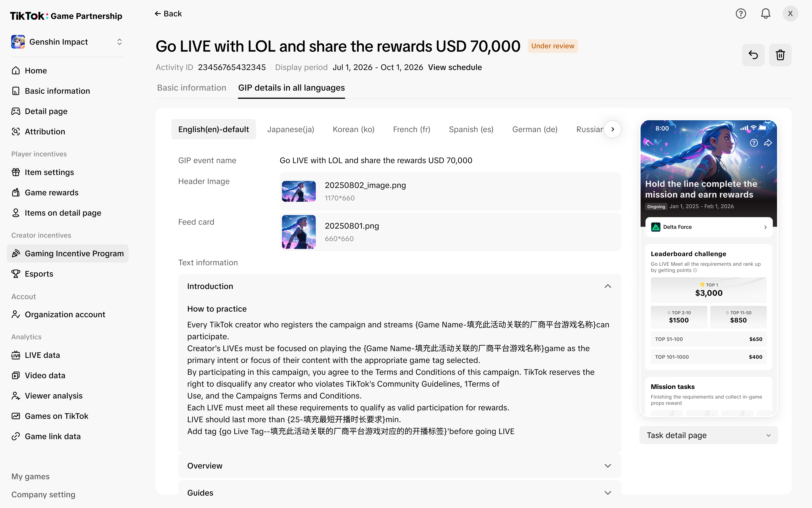Expand the Overview section
The width and height of the screenshot is (812, 508).
pyautogui.click(x=608, y=466)
